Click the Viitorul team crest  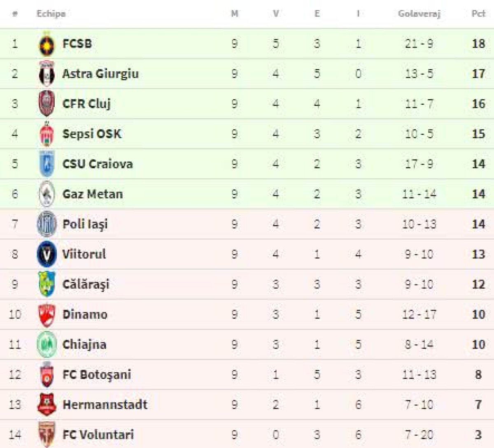coord(47,254)
